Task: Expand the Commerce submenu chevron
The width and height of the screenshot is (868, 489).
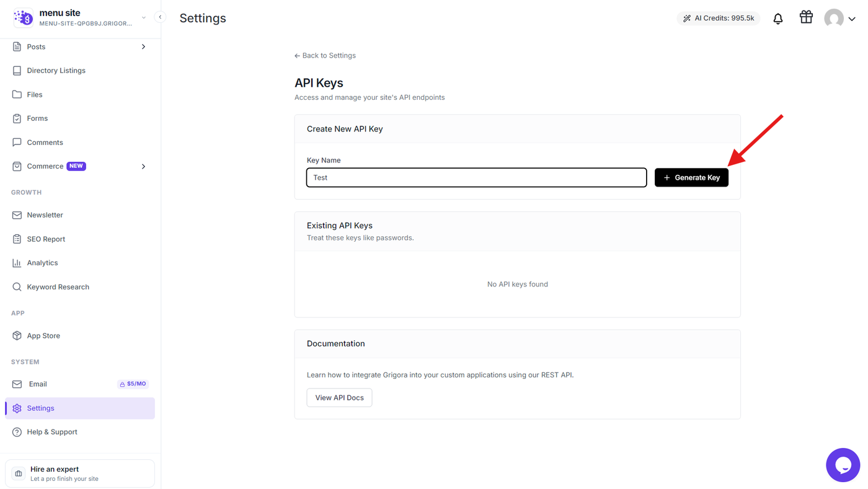Action: [143, 167]
